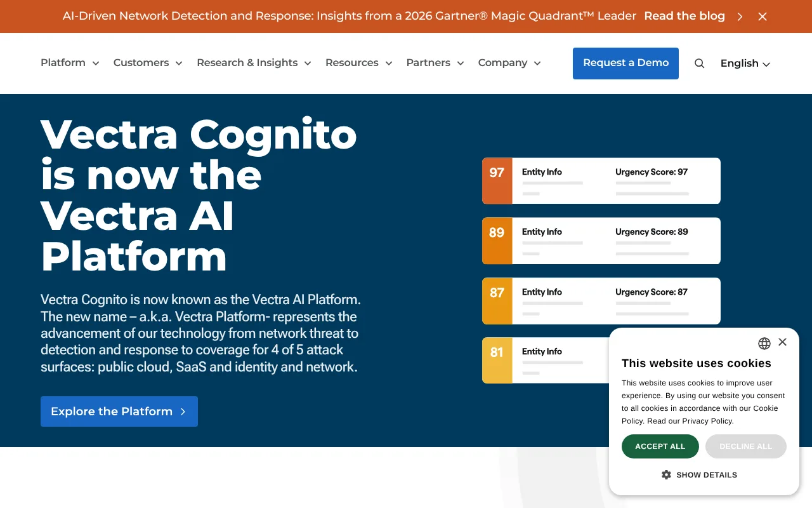Select the entity card scored 87
The image size is (812, 508).
click(x=601, y=301)
